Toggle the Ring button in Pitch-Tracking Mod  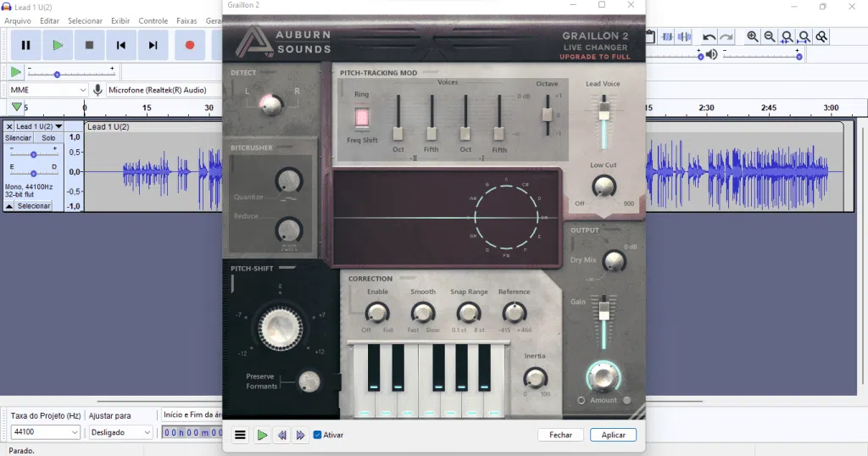pos(361,117)
